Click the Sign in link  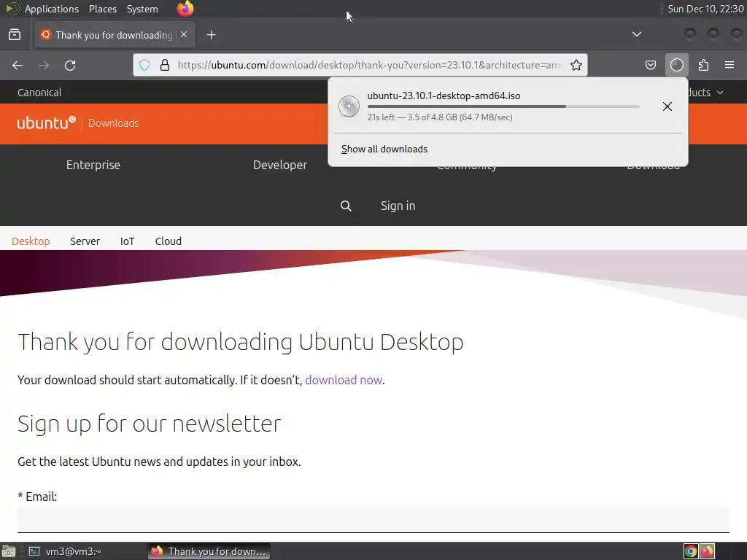[398, 206]
